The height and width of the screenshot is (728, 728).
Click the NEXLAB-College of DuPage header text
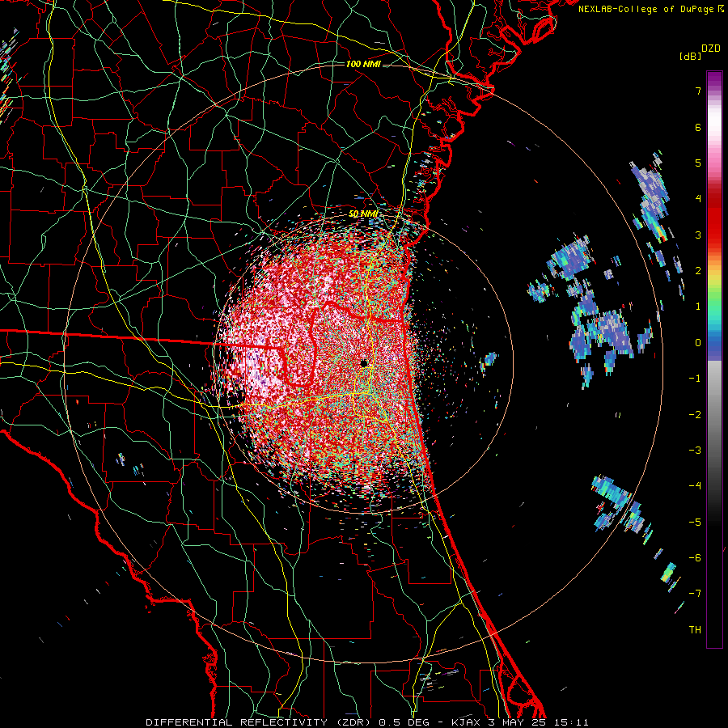[645, 9]
